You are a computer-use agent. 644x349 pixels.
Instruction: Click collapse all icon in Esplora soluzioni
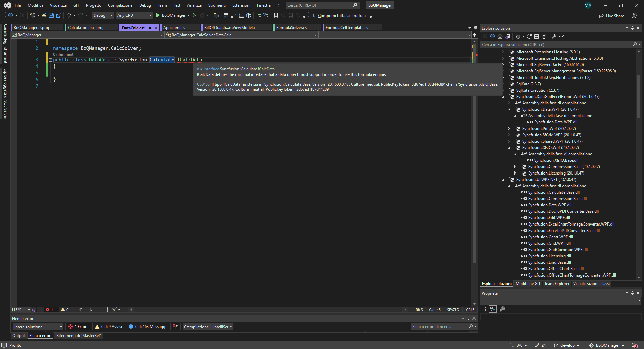click(x=537, y=36)
